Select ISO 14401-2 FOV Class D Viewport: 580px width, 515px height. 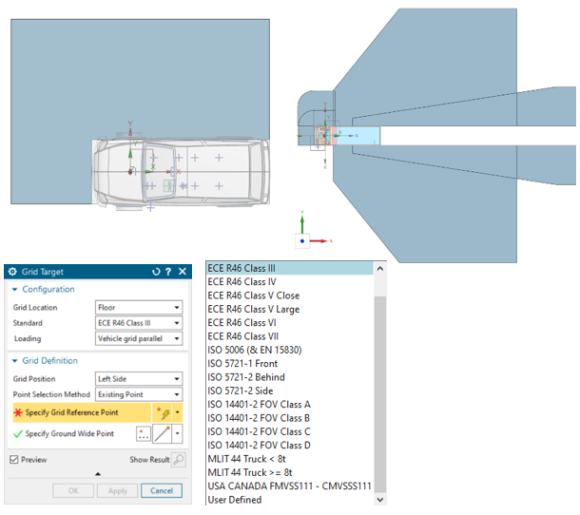(x=290, y=445)
